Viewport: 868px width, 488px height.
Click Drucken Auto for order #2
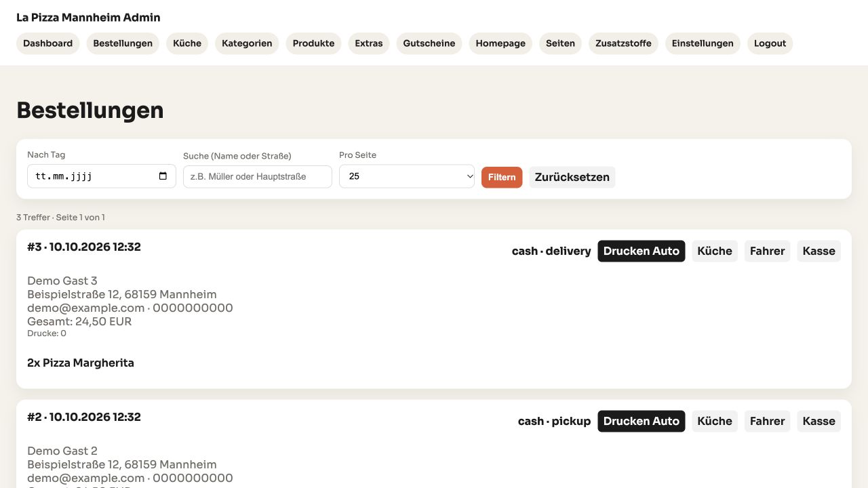[642, 421]
